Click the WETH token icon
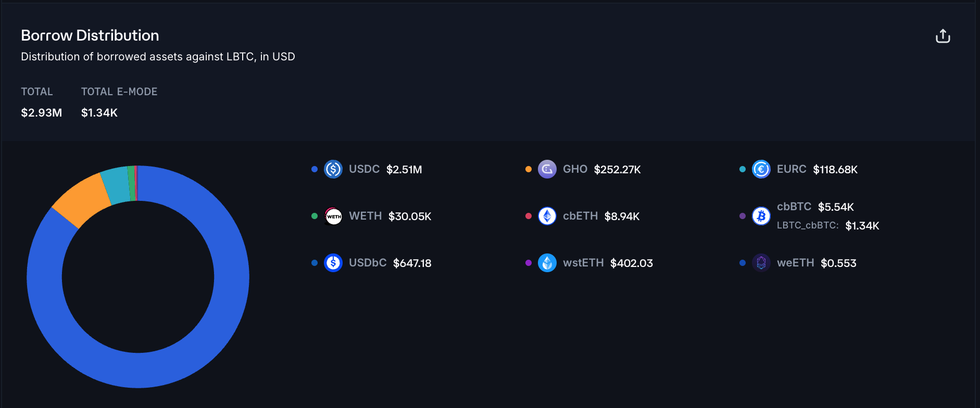 333,216
